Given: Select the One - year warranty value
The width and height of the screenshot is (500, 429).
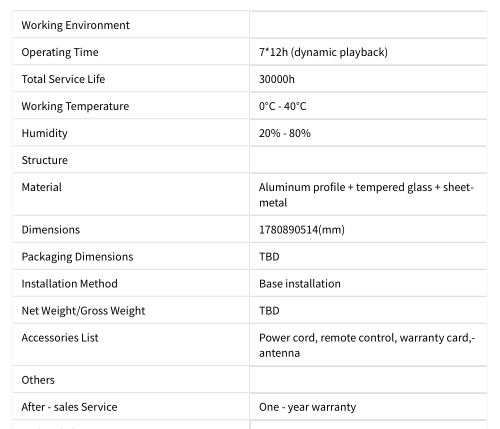Looking at the screenshot, I should pos(307,407).
